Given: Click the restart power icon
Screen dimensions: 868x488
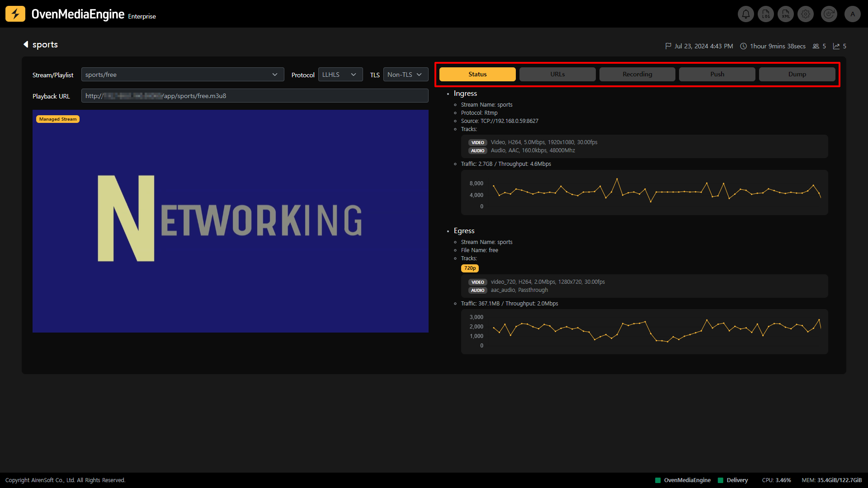Looking at the screenshot, I should [x=829, y=14].
